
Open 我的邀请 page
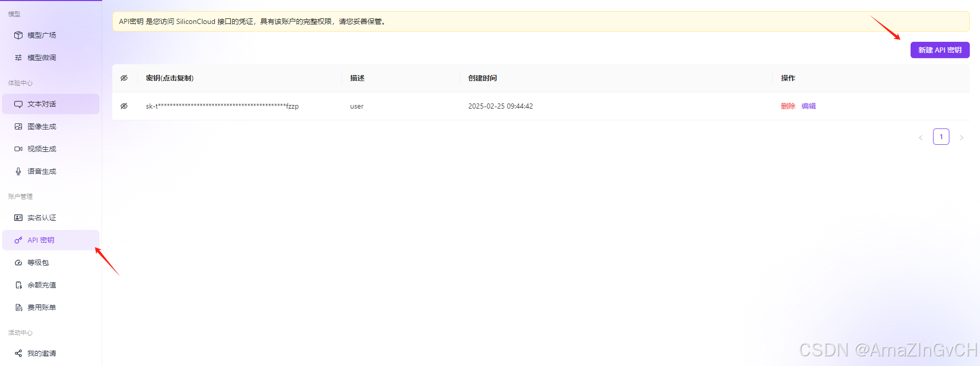coord(51,353)
